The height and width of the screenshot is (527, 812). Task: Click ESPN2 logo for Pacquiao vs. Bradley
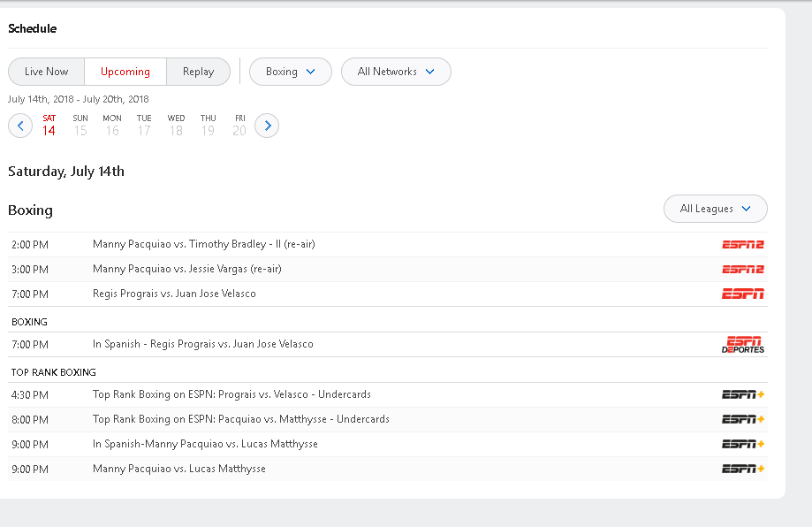742,245
